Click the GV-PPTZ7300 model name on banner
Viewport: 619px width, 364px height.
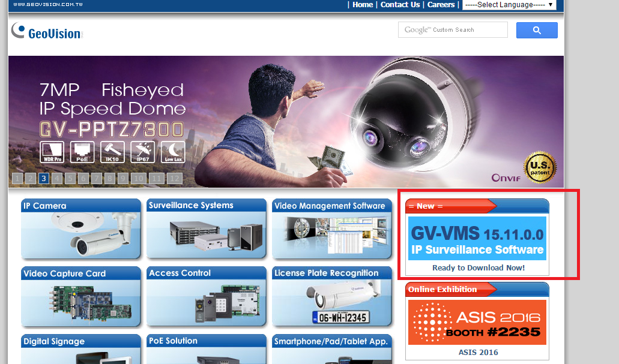click(x=112, y=130)
